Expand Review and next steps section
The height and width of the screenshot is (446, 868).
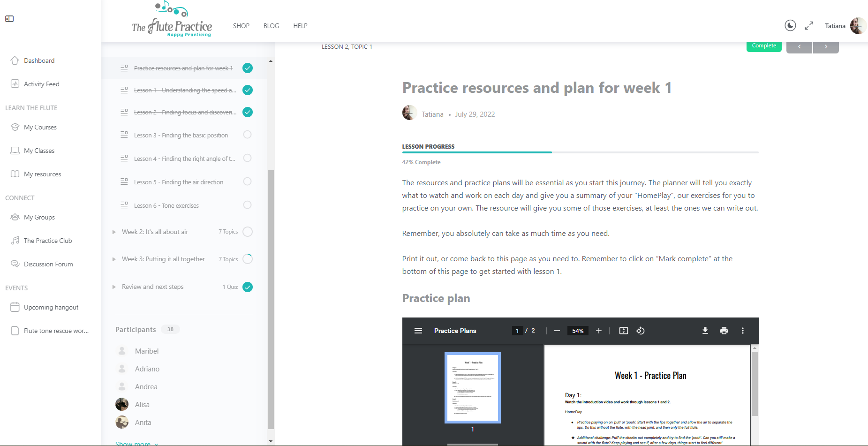click(114, 287)
